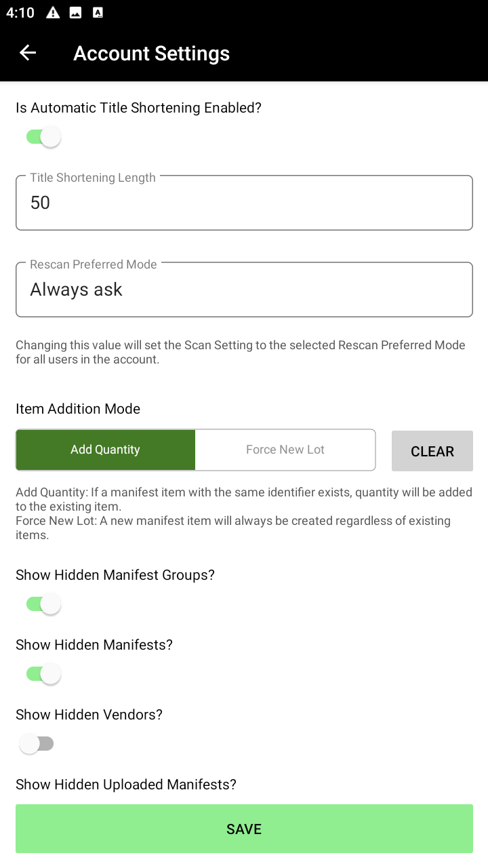
Task: Tap the keyboard 'A' status icon
Action: coord(98,13)
